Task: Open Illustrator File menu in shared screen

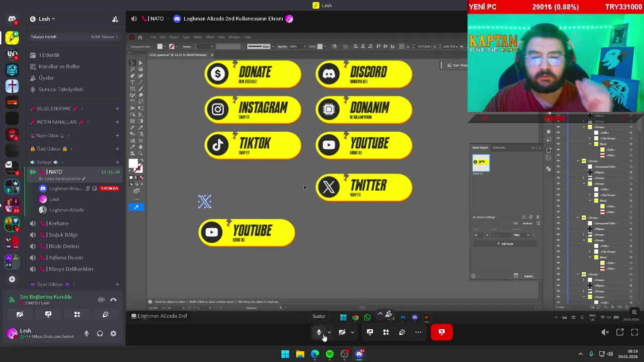Action: point(153,37)
